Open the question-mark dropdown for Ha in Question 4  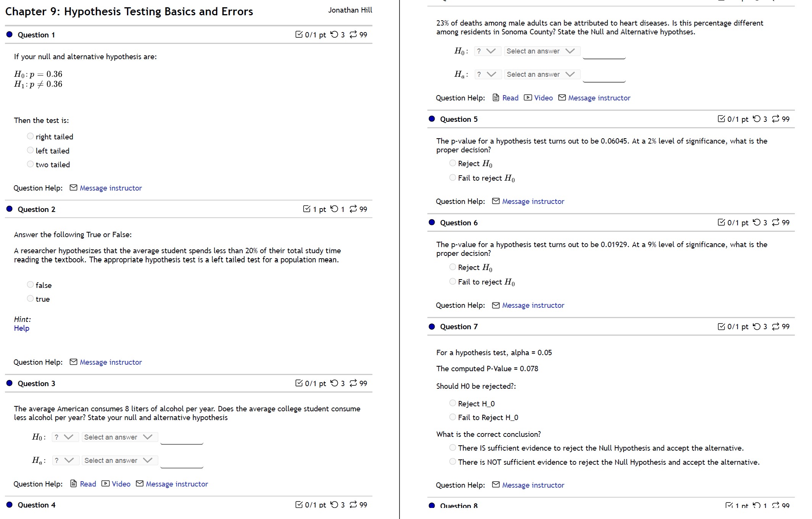click(487, 74)
